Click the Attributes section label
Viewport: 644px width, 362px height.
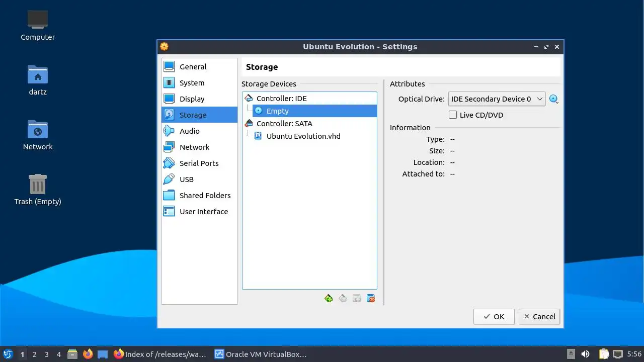407,84
